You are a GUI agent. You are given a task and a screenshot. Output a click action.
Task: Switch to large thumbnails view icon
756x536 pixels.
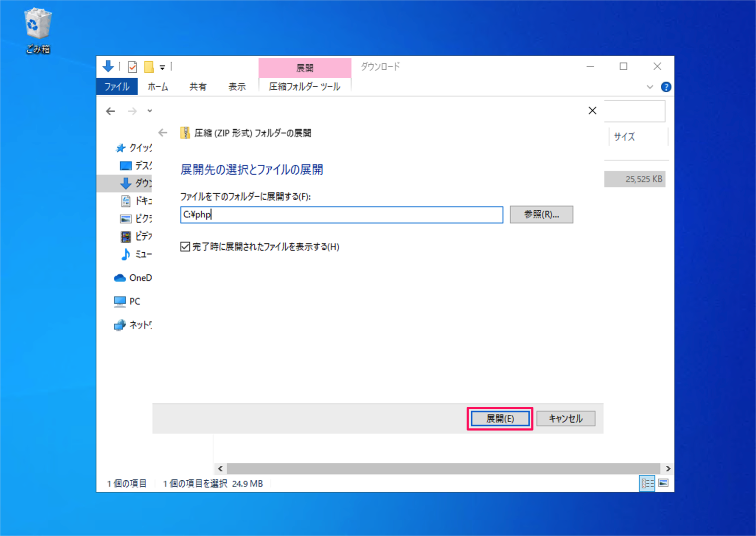point(663,483)
